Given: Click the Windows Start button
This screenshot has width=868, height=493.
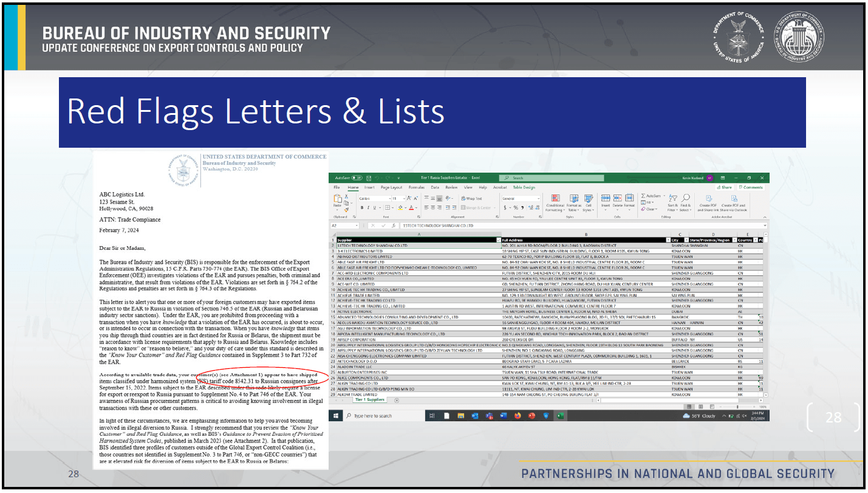Looking at the screenshot, I should coord(336,416).
